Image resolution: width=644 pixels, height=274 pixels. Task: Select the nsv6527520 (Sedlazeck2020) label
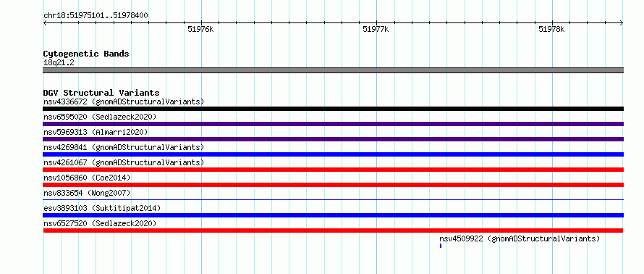coord(100,223)
